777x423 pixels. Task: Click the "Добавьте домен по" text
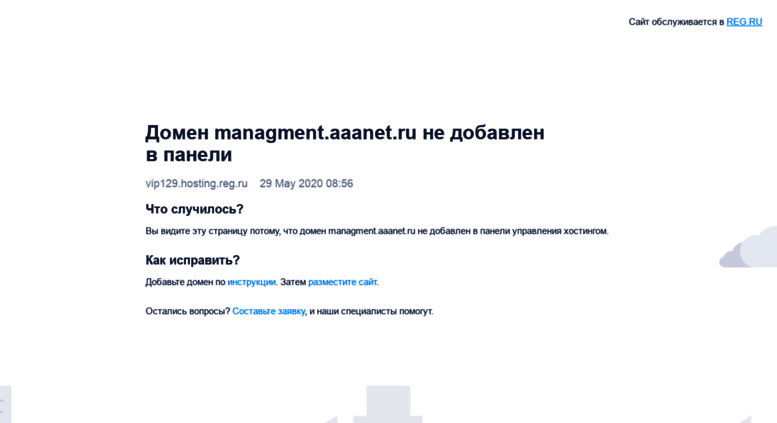[185, 282]
